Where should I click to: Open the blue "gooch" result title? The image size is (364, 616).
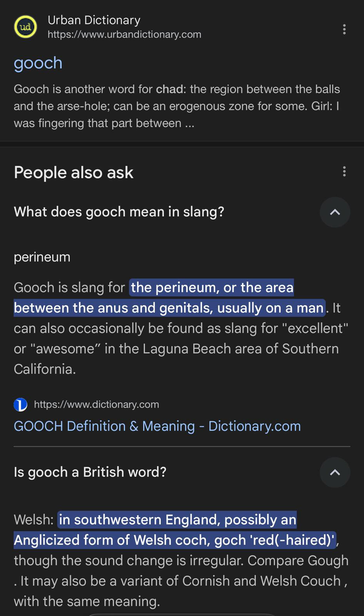coord(38,63)
